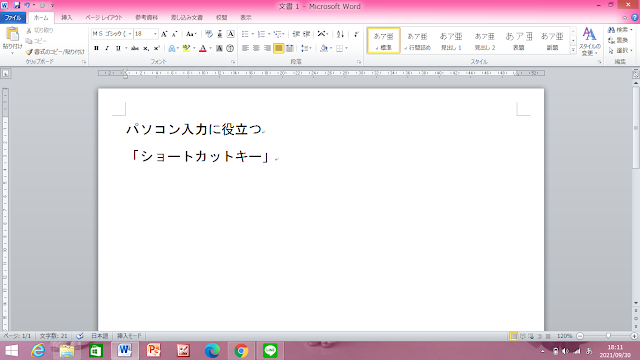Toggle Italic formatting
This screenshot has width=640, height=360.
(x=107, y=48)
